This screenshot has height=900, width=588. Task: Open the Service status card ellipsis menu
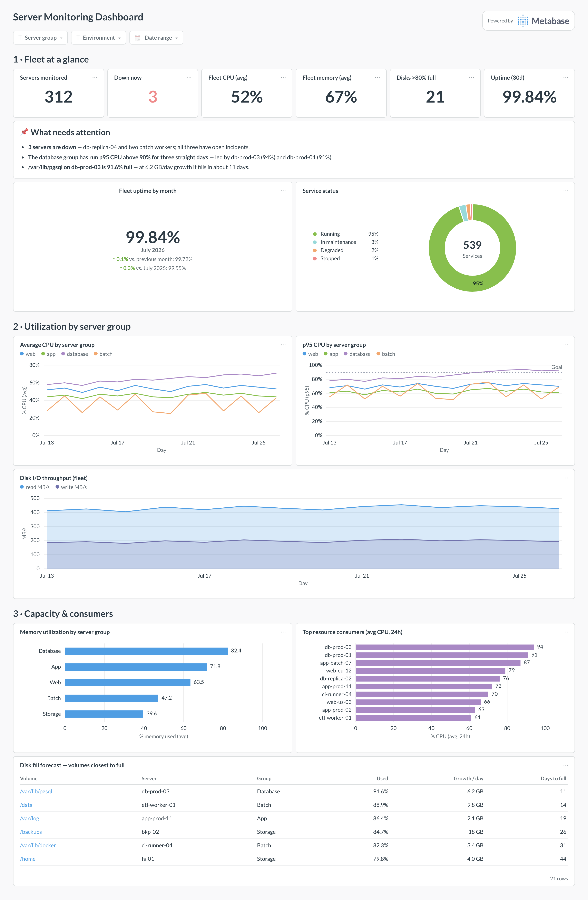pyautogui.click(x=566, y=191)
